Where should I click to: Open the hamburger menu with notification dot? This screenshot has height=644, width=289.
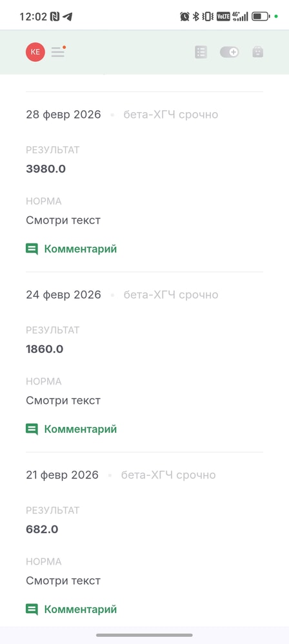pyautogui.click(x=59, y=52)
